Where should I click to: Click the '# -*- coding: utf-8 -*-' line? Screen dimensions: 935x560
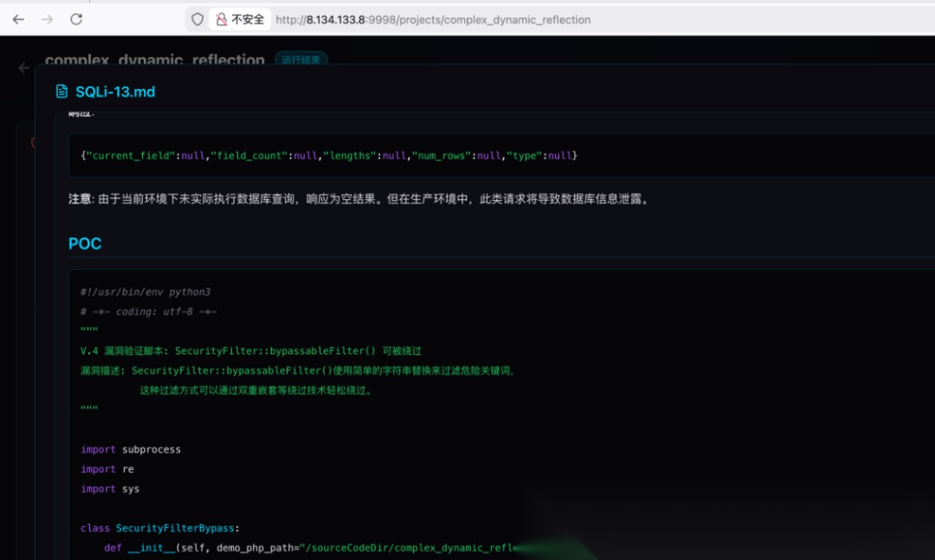[149, 312]
